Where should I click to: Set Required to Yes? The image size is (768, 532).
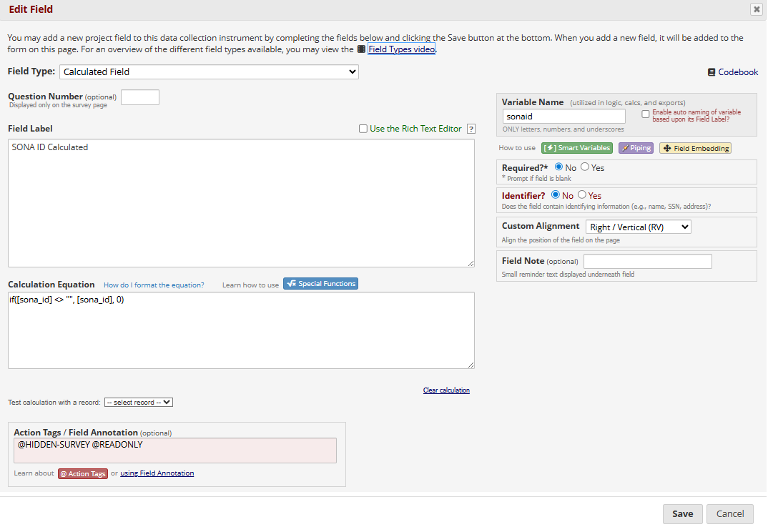(584, 167)
